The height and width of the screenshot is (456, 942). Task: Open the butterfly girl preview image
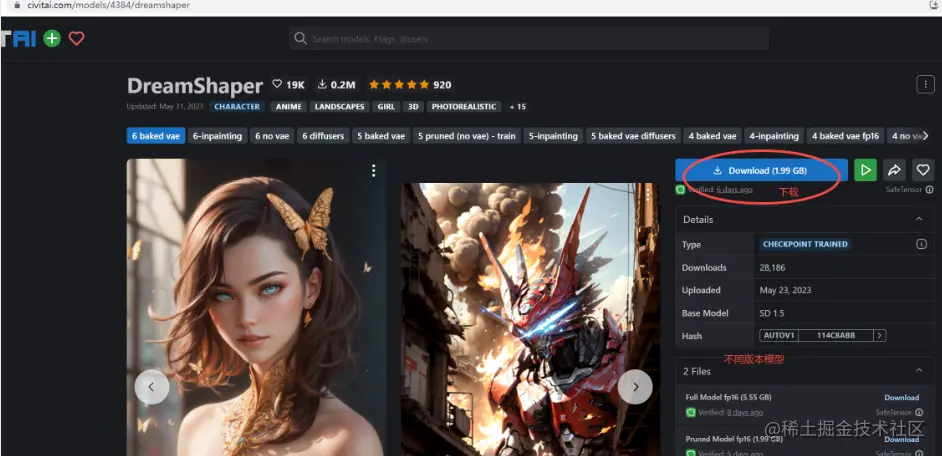[256, 307]
